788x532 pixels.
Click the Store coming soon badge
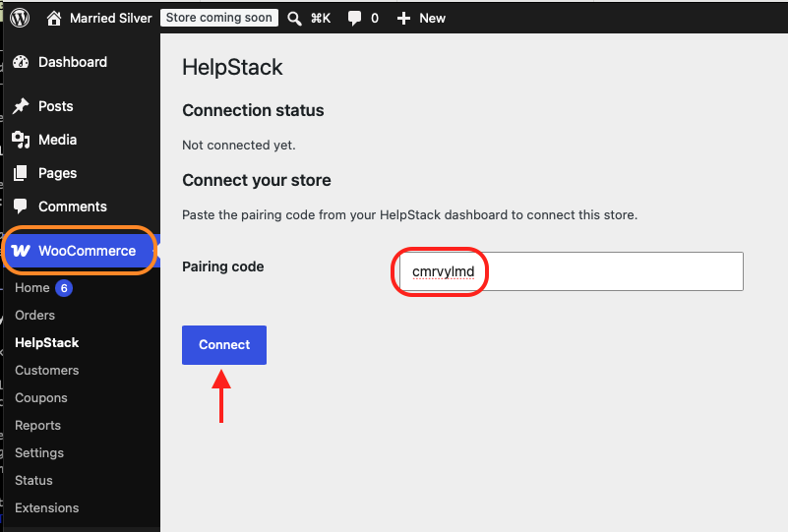pyautogui.click(x=219, y=18)
